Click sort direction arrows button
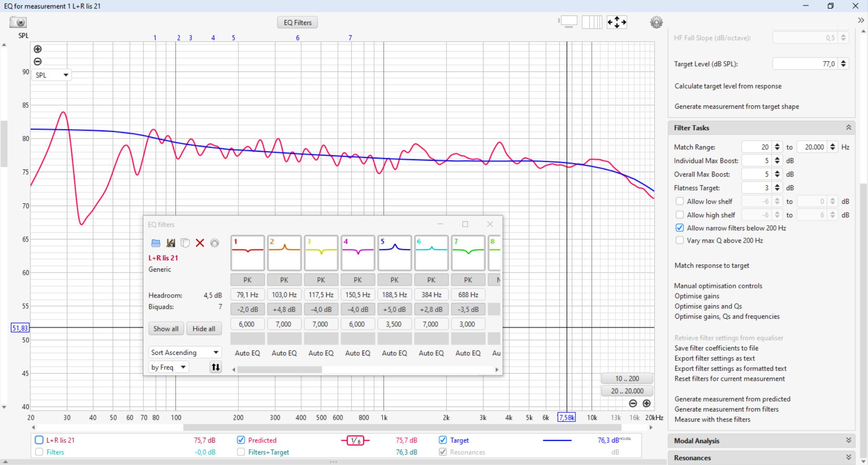The height and width of the screenshot is (465, 868). [x=216, y=367]
